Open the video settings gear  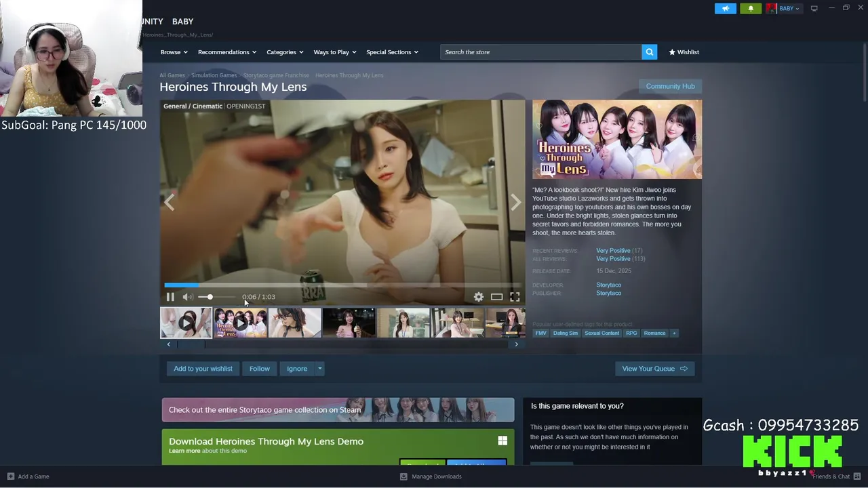[x=479, y=297]
